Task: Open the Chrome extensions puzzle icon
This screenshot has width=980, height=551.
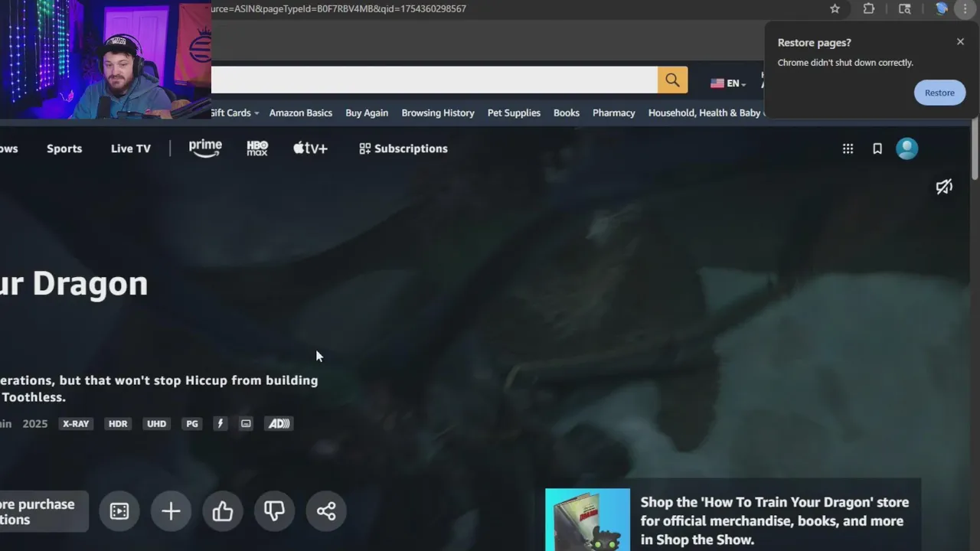Action: pyautogui.click(x=869, y=9)
